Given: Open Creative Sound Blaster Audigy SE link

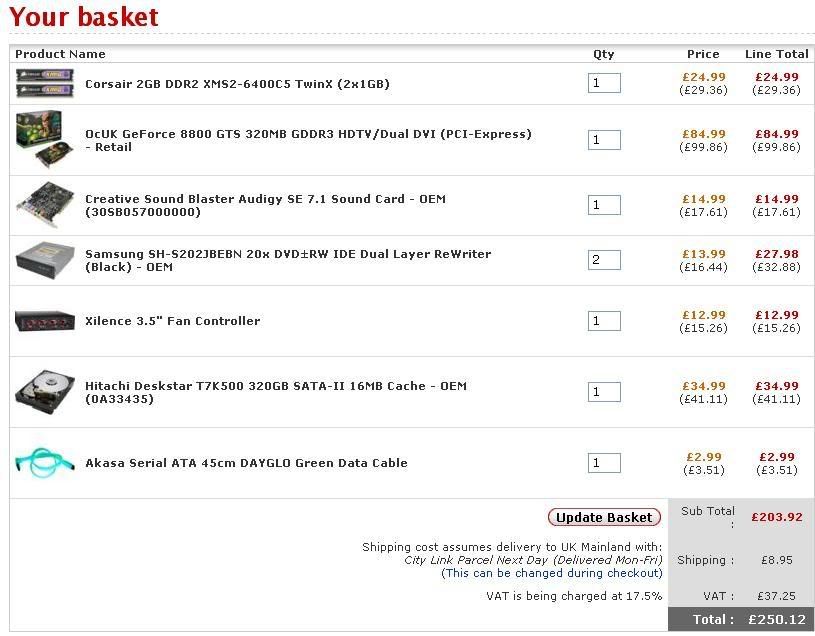Looking at the screenshot, I should coord(265,199).
